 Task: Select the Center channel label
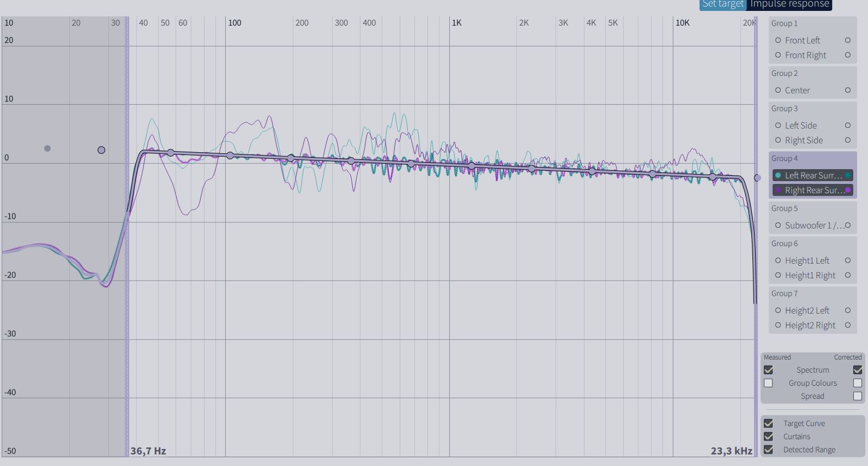tap(797, 90)
